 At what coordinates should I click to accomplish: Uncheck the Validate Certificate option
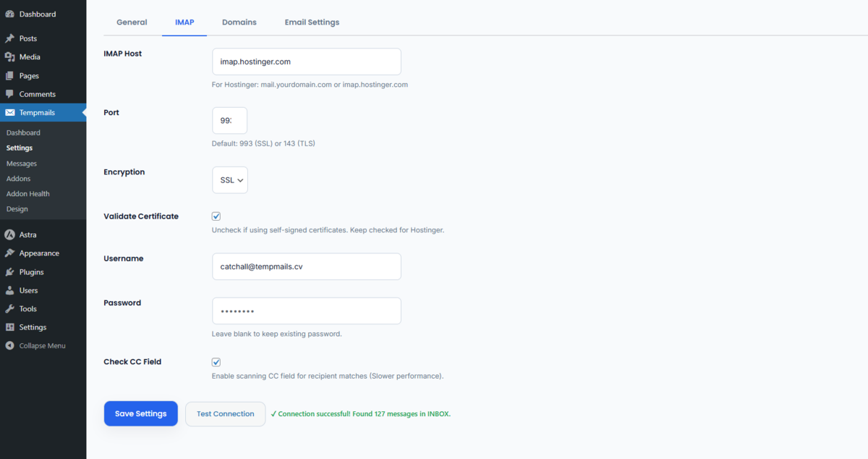pos(216,216)
